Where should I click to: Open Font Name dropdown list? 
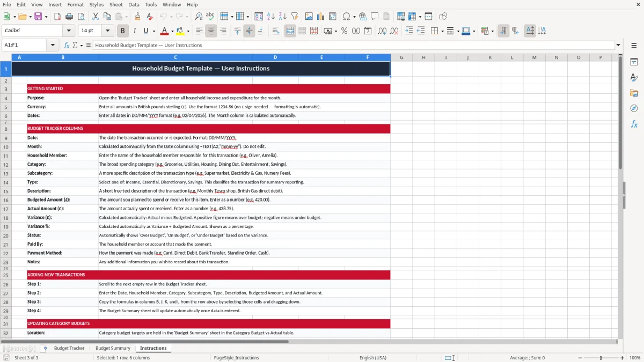point(69,31)
